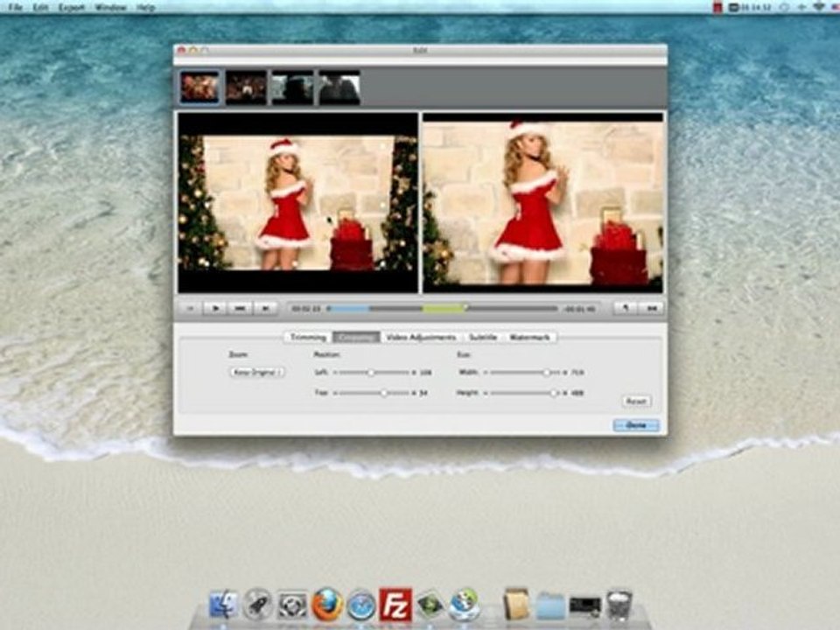The height and width of the screenshot is (630, 840).
Task: Click the next frame playback button
Action: click(264, 308)
